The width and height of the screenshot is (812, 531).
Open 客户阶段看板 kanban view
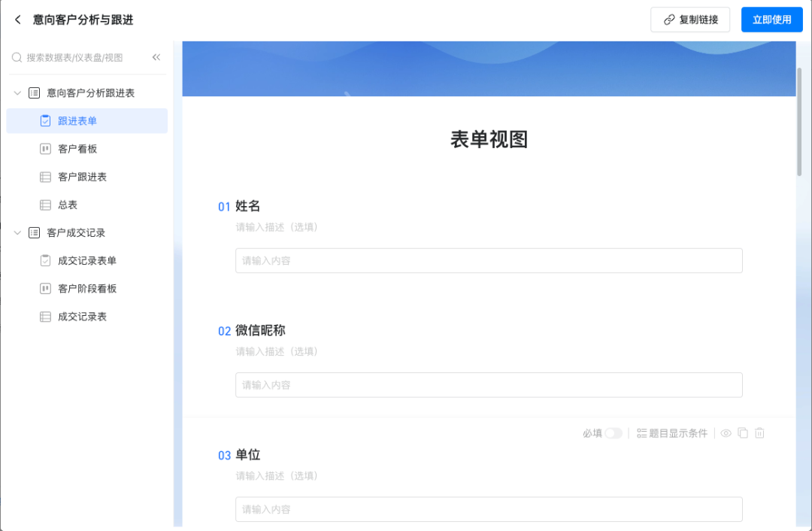pos(86,289)
